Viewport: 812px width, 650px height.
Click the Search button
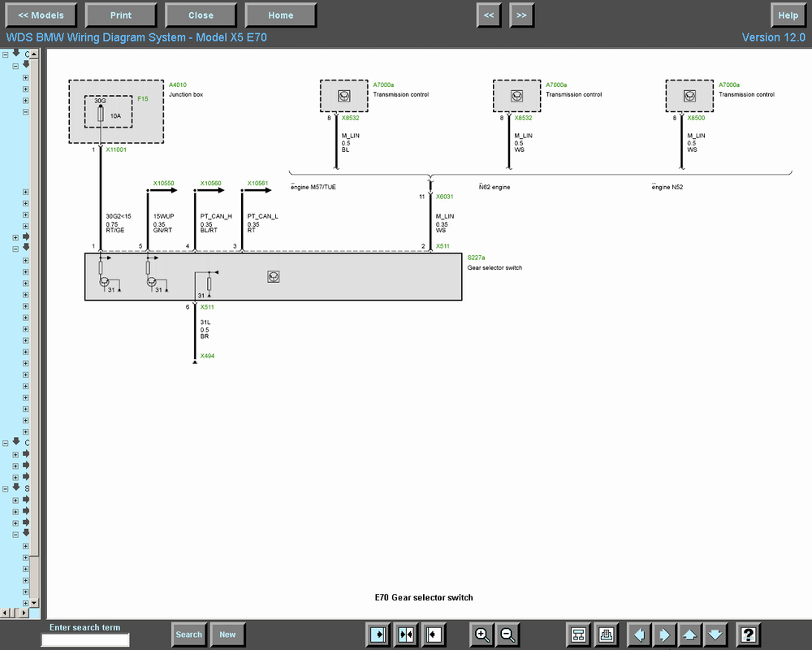[189, 635]
